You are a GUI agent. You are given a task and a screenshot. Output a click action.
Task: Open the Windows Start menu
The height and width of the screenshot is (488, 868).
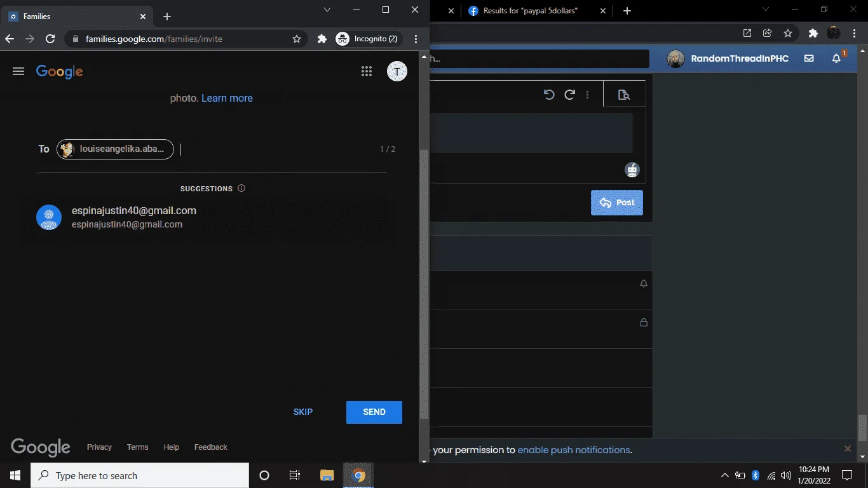coord(15,475)
